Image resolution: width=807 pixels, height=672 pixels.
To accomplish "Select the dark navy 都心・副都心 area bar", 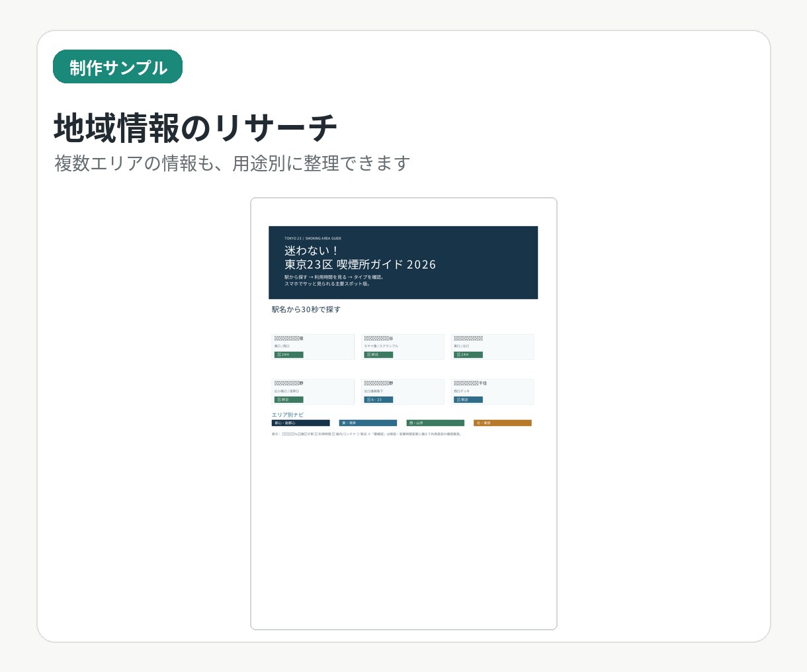I will click(301, 423).
